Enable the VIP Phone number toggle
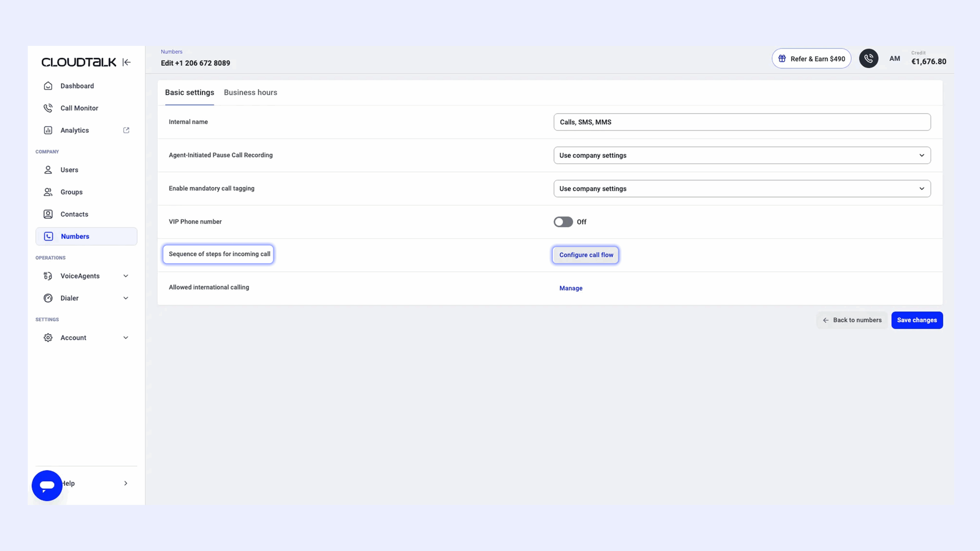 pyautogui.click(x=563, y=222)
